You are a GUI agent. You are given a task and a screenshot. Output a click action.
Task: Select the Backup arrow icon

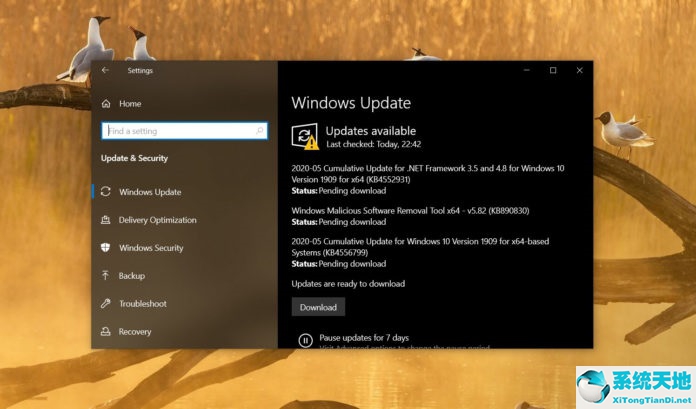(x=105, y=275)
